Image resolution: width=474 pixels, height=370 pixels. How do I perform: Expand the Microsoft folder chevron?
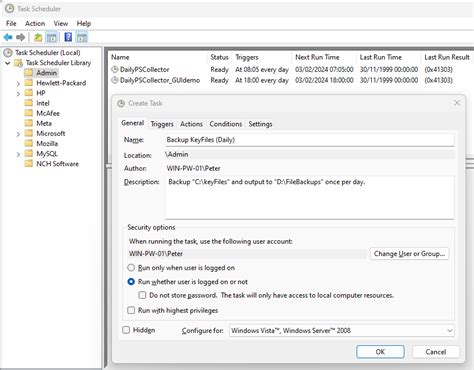point(18,134)
